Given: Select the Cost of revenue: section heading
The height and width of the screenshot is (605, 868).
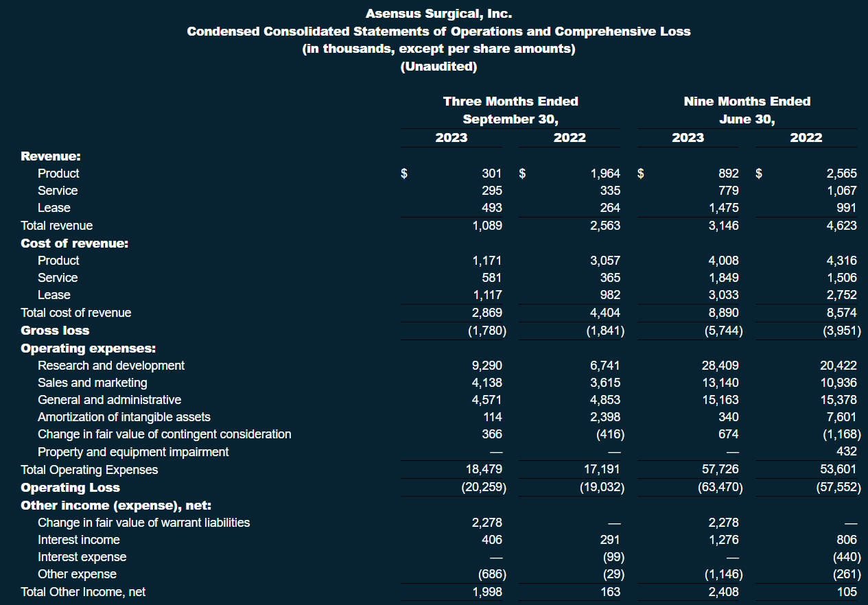Looking at the screenshot, I should click(x=74, y=243).
